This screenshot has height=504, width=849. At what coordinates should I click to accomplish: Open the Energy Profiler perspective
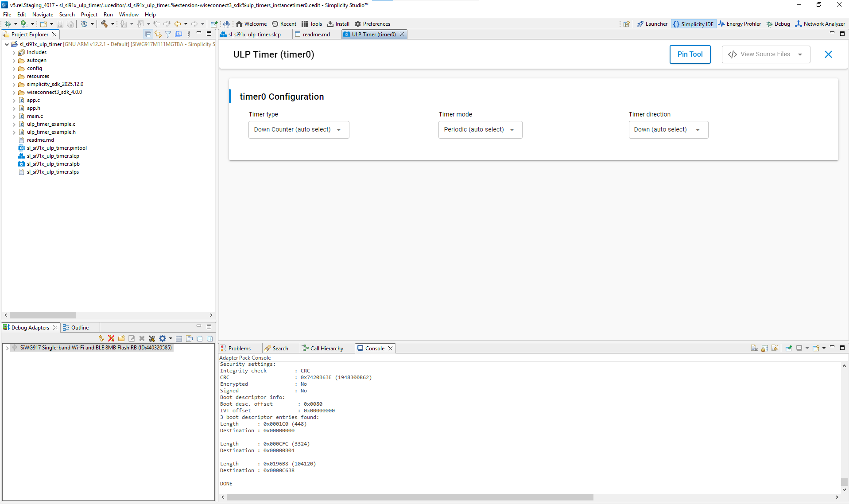coord(740,23)
